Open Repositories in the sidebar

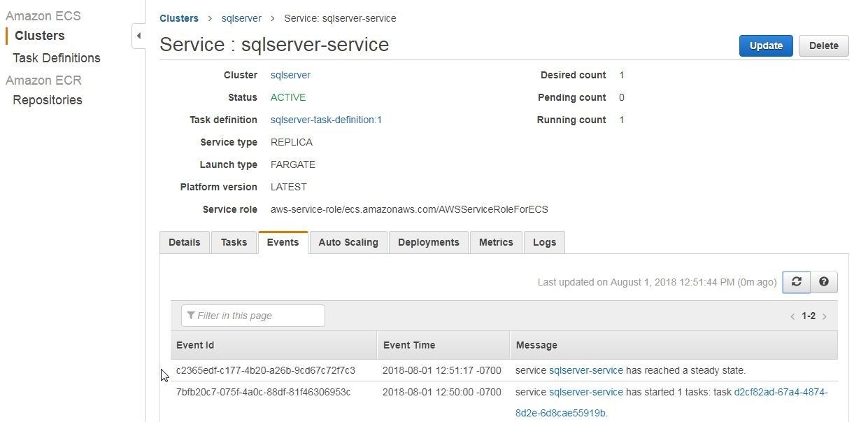(x=48, y=100)
